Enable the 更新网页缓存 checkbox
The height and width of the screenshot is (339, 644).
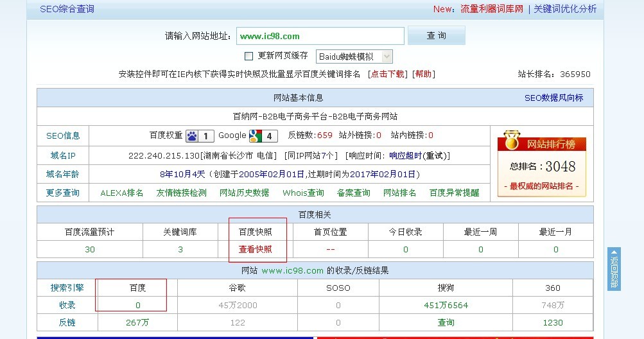click(248, 56)
